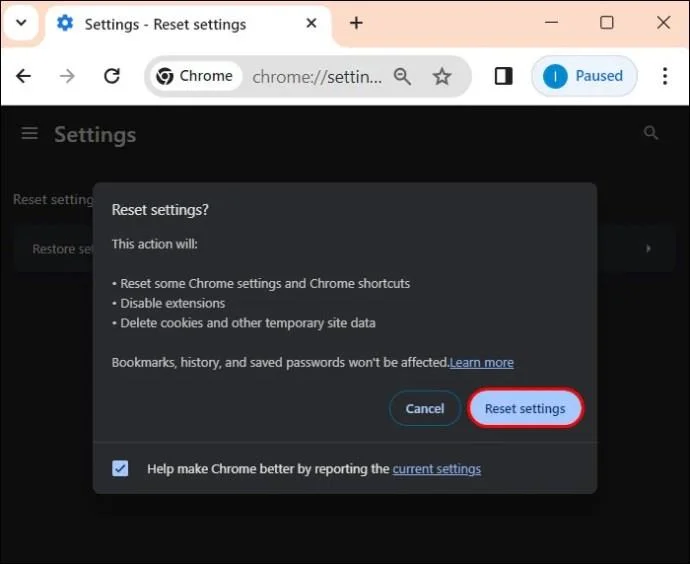The width and height of the screenshot is (690, 564).
Task: Minimize the Chrome window
Action: point(551,22)
